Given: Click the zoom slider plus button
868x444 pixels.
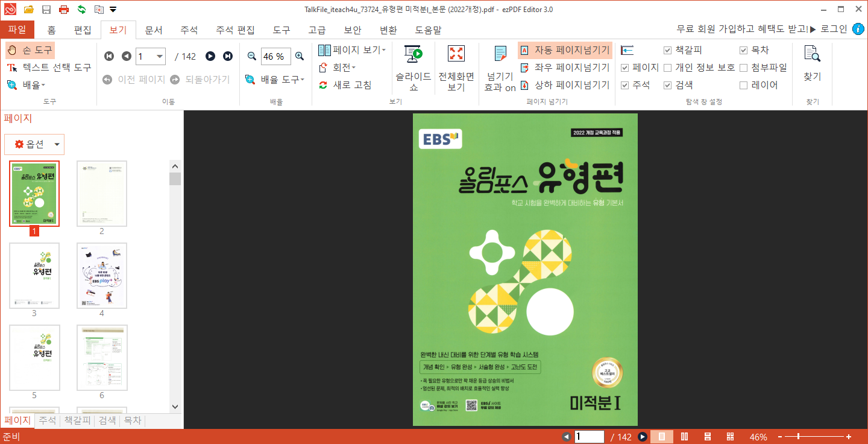Looking at the screenshot, I should (x=849, y=437).
